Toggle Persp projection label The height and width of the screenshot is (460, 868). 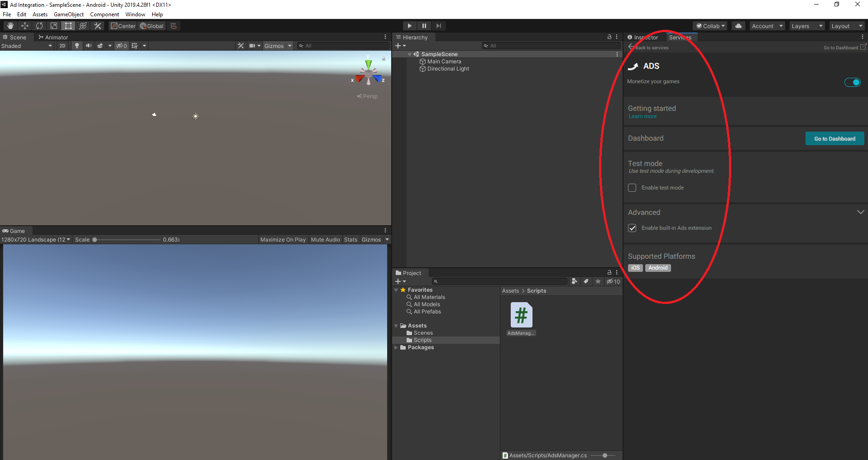[367, 96]
